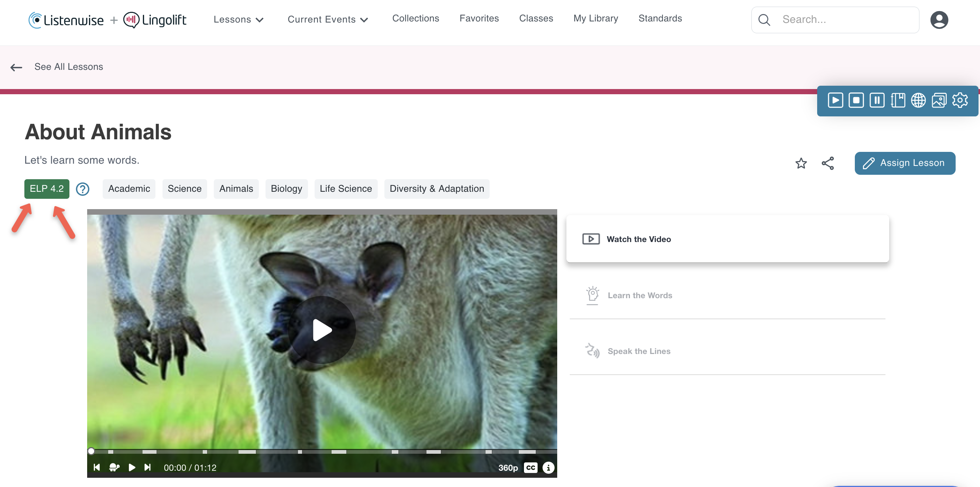The height and width of the screenshot is (487, 980).
Task: Expand the Lessons dropdown menu
Action: point(238,20)
